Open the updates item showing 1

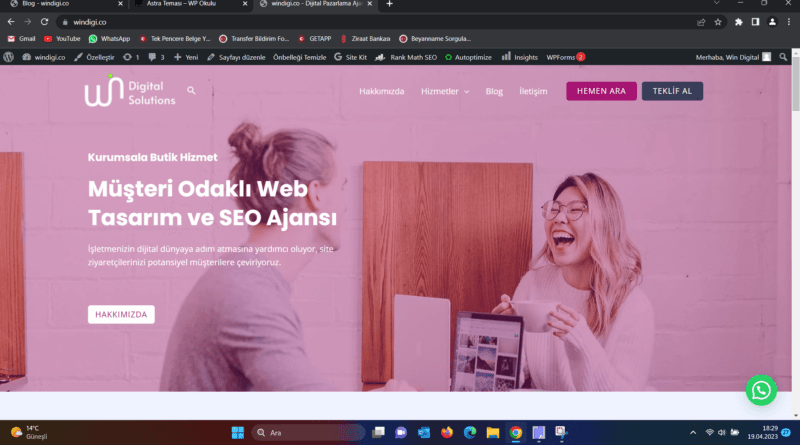tap(131, 57)
